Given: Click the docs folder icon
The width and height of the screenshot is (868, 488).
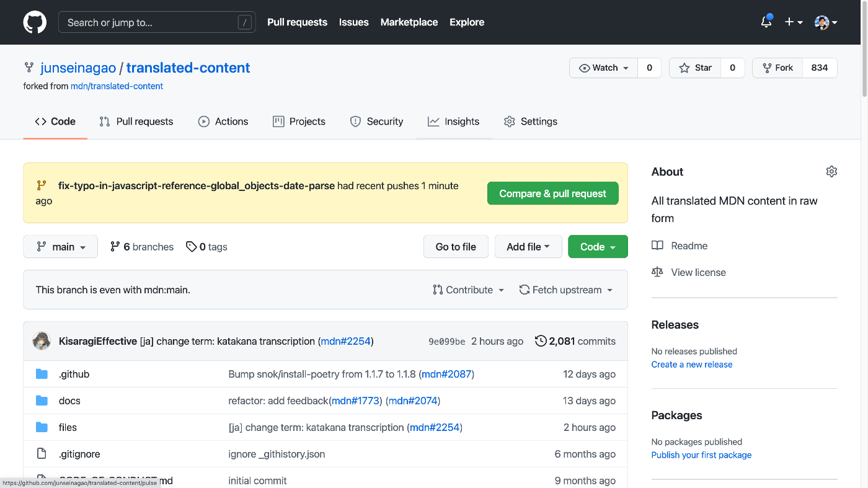Looking at the screenshot, I should 42,401.
